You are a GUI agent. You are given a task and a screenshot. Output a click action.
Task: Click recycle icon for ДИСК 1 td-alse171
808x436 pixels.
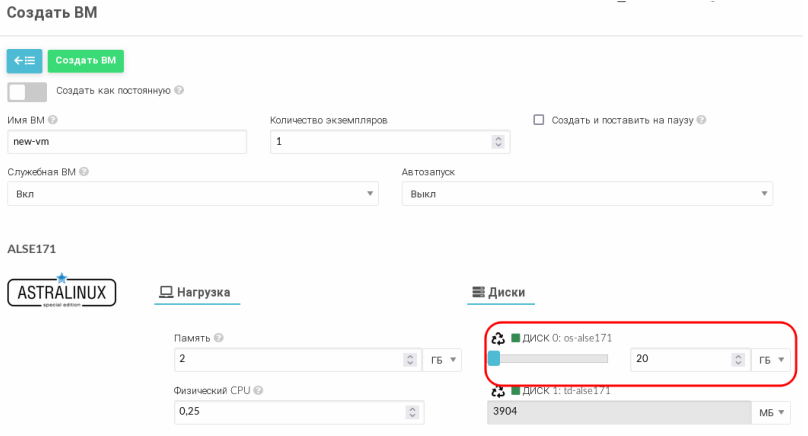[x=498, y=390]
